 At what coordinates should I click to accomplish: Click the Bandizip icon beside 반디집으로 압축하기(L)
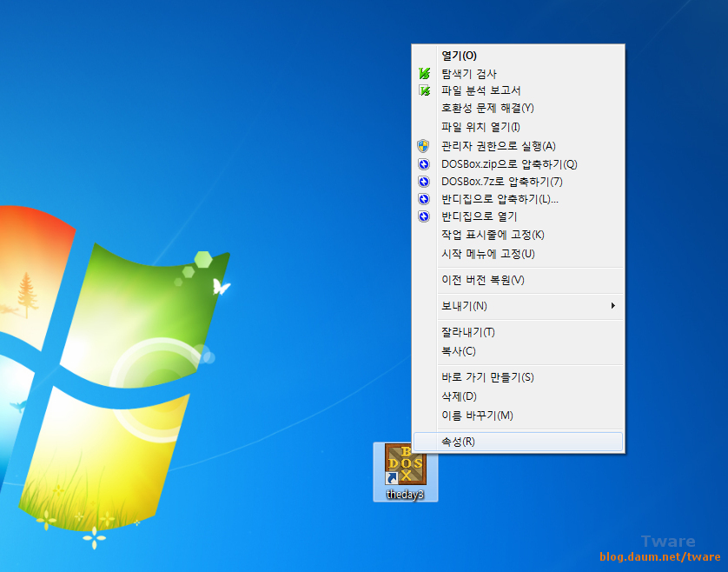tap(423, 199)
